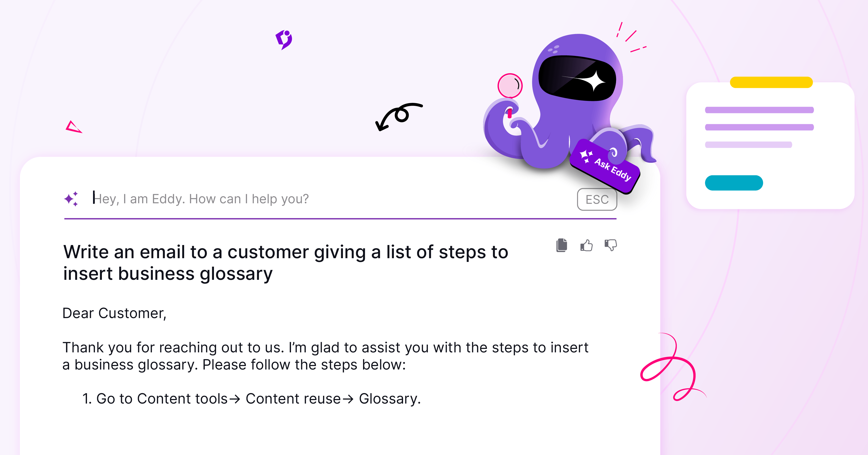Click the yellow bar atop the card

(x=771, y=82)
